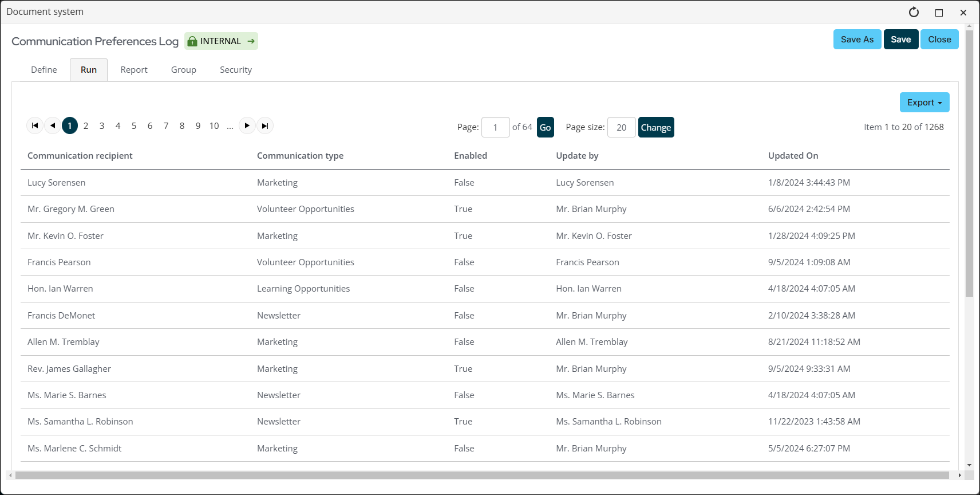Image resolution: width=980 pixels, height=495 pixels.
Task: Click recipient cell Francis Pearson
Action: [59, 262]
